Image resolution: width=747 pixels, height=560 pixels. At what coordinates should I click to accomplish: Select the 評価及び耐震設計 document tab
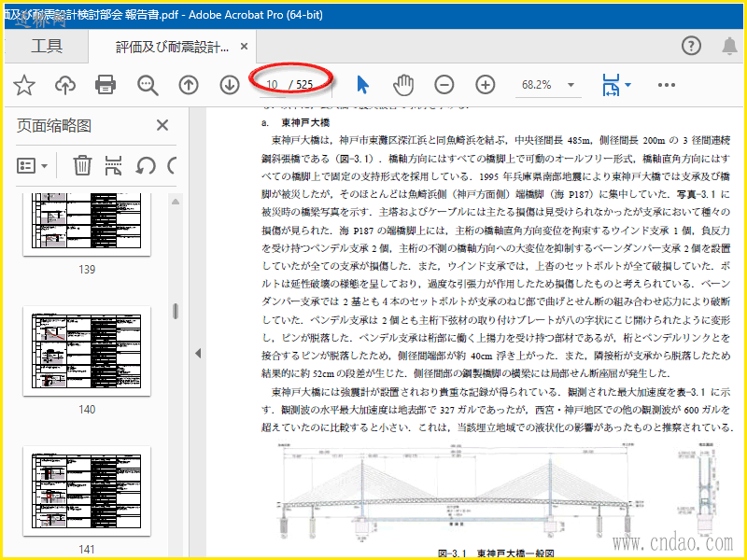click(x=172, y=47)
